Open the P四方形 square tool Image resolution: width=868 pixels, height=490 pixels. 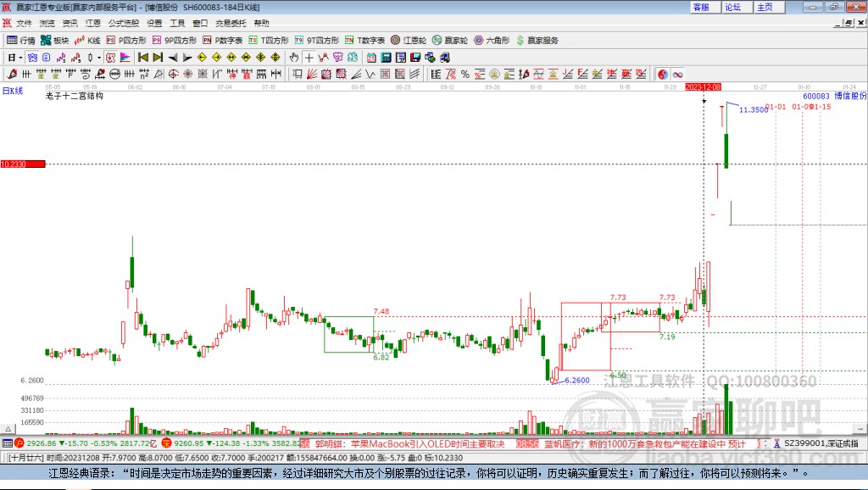click(126, 41)
